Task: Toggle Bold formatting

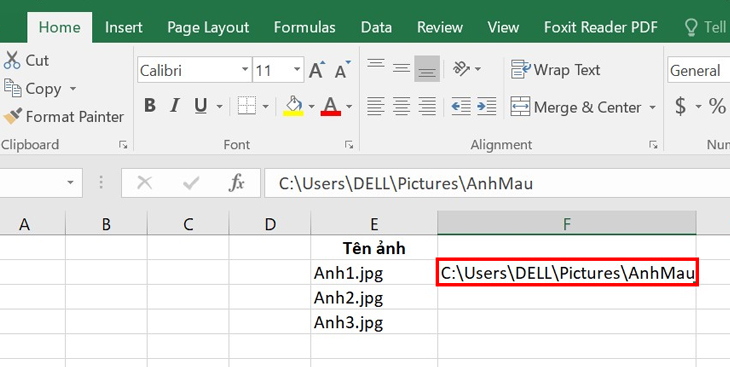Action: click(x=149, y=106)
